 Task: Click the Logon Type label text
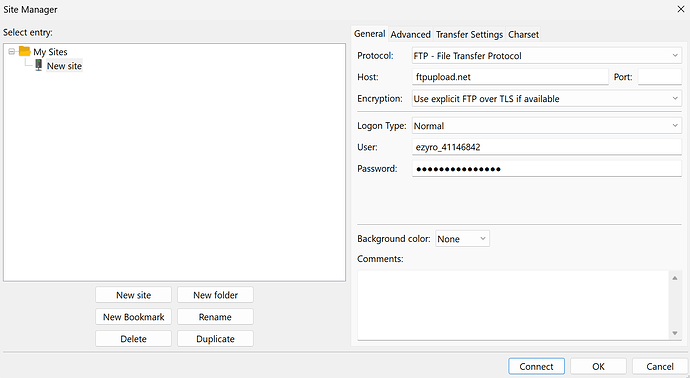pyautogui.click(x=382, y=126)
